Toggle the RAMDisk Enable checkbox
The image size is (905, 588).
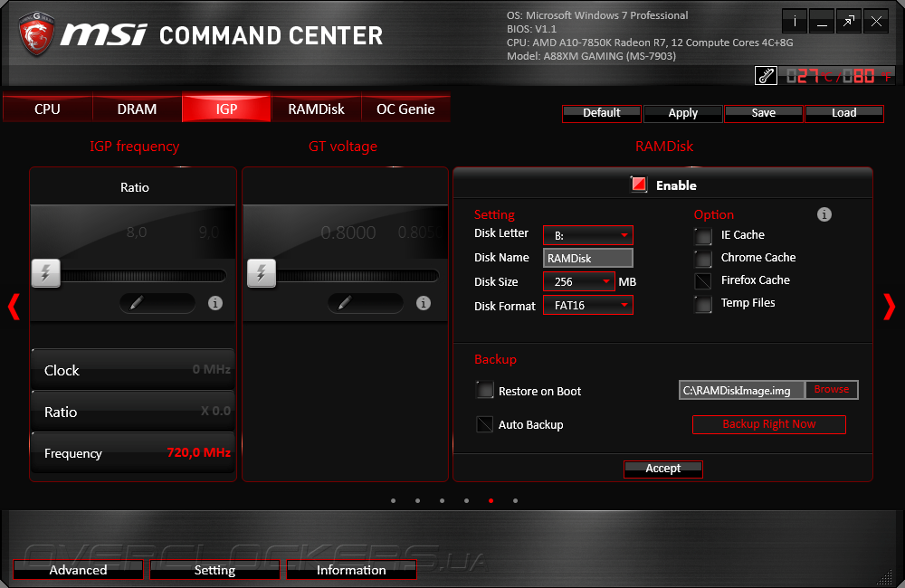click(x=639, y=185)
